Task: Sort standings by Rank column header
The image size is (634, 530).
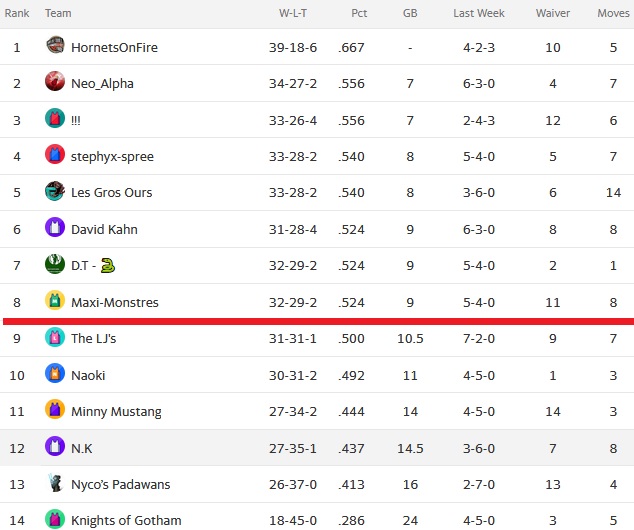Action: 17,13
